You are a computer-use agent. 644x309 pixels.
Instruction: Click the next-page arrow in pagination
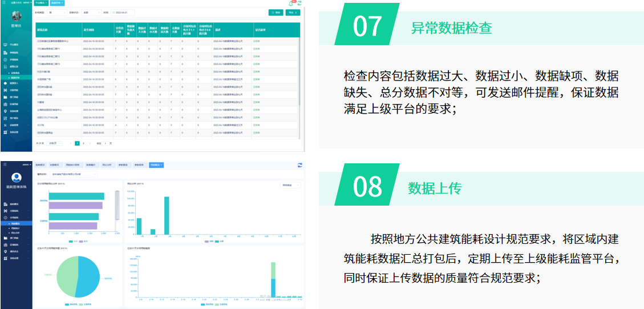pyautogui.click(x=90, y=143)
